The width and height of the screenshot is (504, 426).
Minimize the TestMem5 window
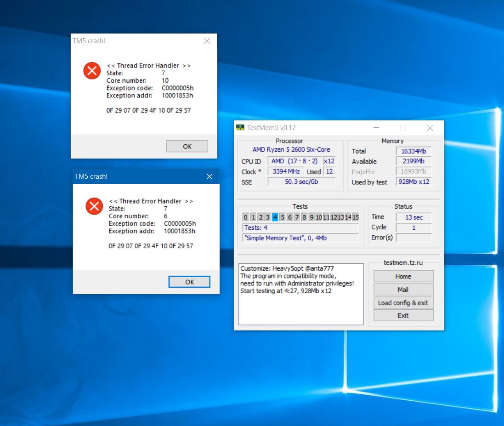(x=376, y=128)
